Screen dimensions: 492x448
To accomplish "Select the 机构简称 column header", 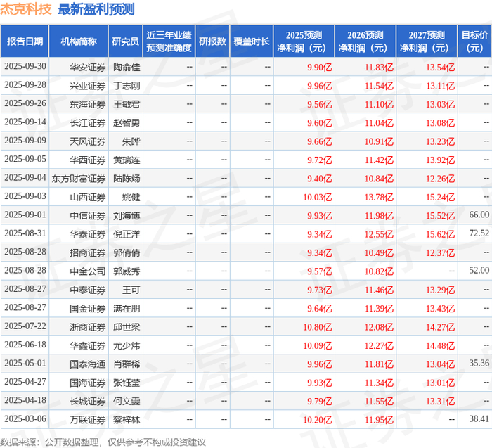I will [x=79, y=41].
